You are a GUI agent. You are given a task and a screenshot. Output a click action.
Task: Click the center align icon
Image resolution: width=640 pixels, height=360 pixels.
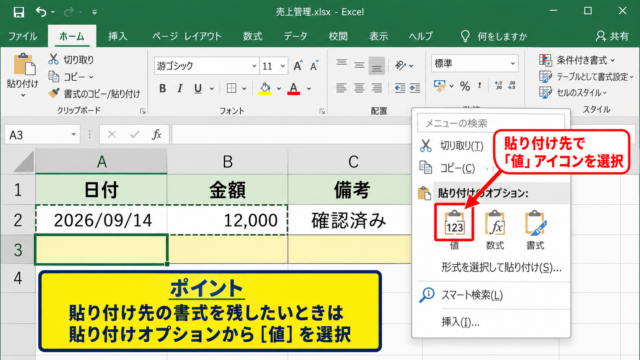[359, 88]
